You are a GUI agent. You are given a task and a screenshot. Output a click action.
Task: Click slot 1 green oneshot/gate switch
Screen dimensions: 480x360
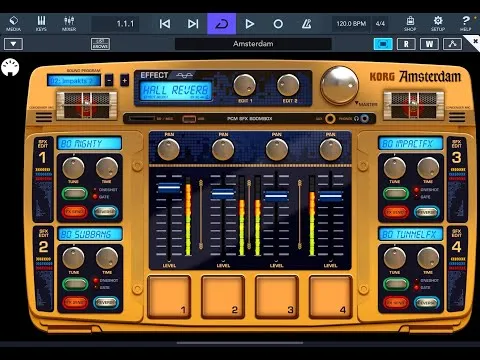(x=75, y=193)
